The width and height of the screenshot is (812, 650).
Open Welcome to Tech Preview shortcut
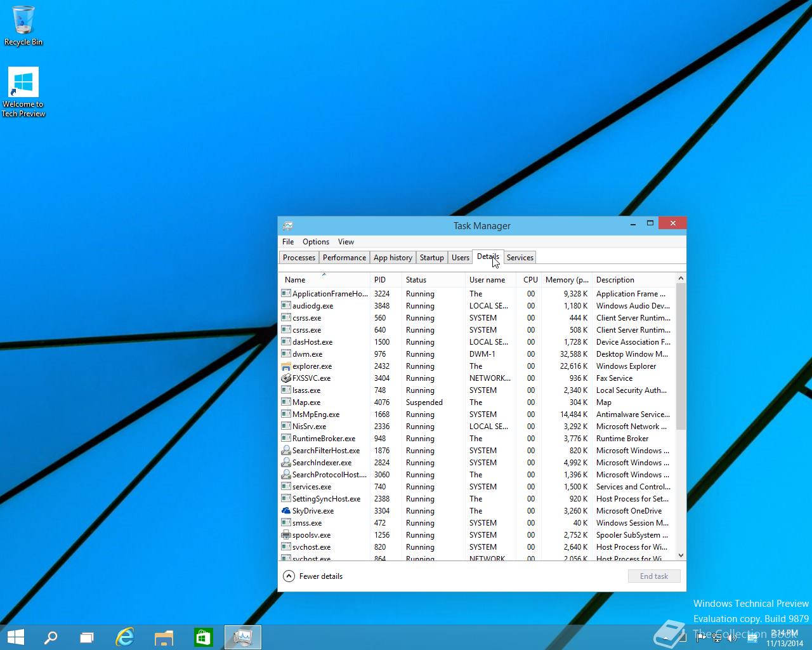(x=23, y=92)
